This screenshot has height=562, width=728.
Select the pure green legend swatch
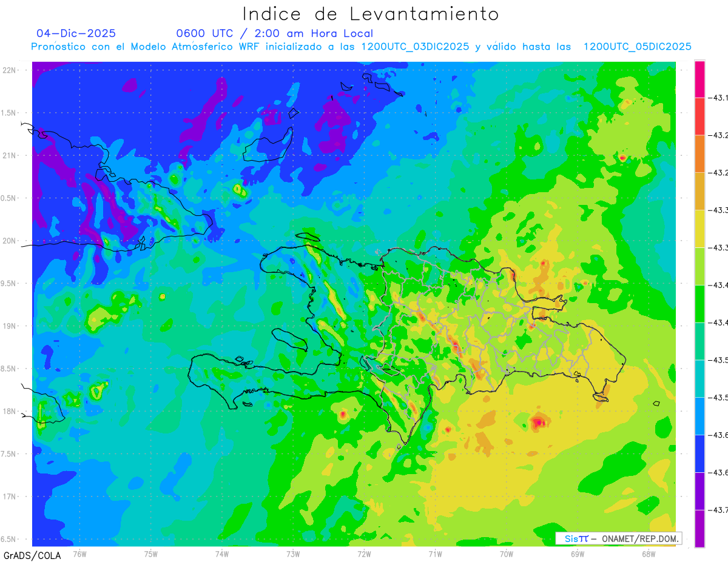(x=699, y=304)
